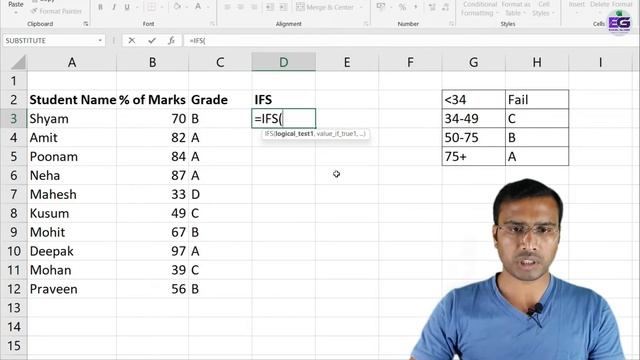The width and height of the screenshot is (640, 360).
Task: Click cell with name Praveen
Action: (x=72, y=289)
